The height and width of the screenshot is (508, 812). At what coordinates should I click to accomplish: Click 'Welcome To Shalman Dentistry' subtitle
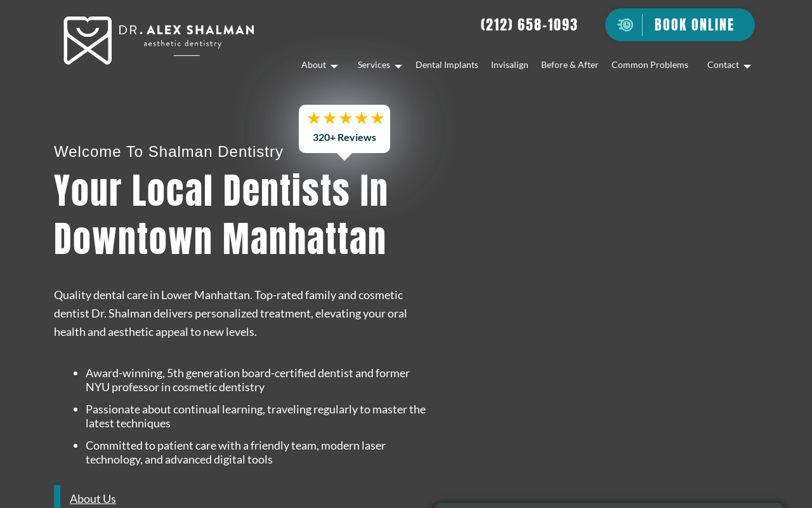click(x=169, y=152)
